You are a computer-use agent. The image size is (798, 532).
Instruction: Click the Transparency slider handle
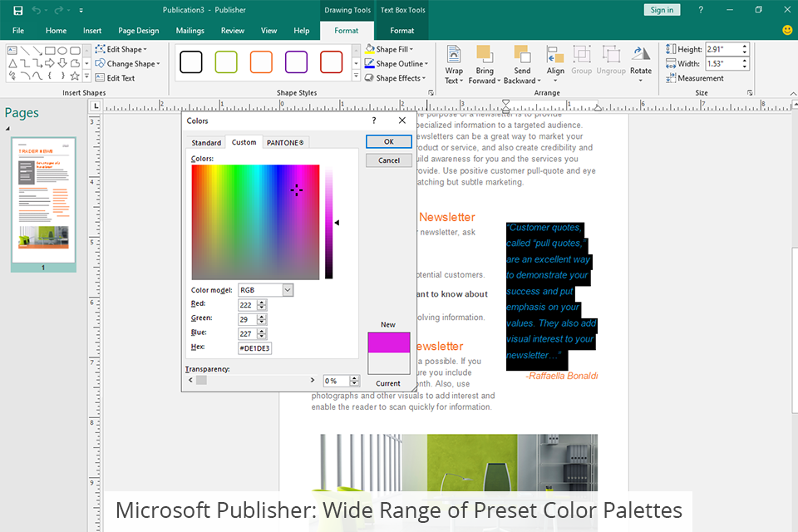click(x=201, y=380)
